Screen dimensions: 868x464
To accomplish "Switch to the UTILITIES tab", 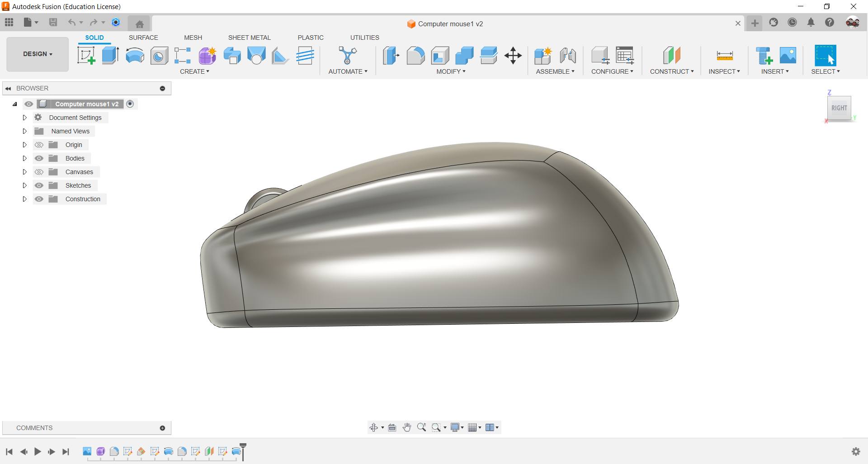I will pos(365,38).
